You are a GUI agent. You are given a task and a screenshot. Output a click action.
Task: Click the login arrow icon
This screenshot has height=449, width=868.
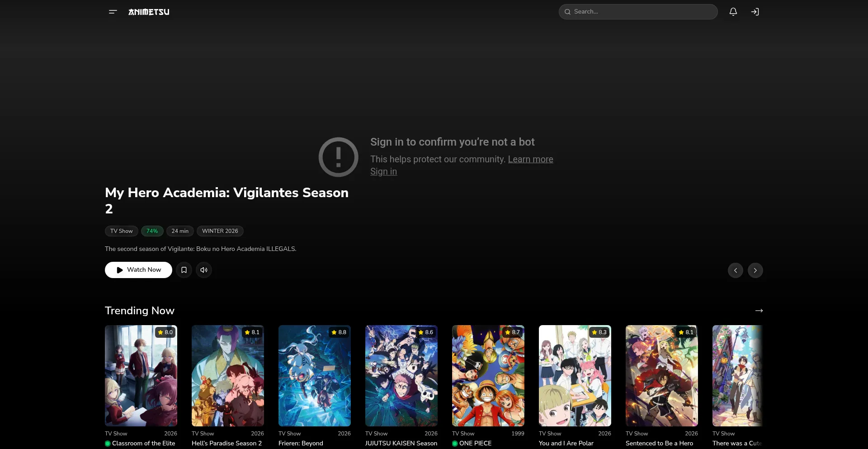point(755,12)
